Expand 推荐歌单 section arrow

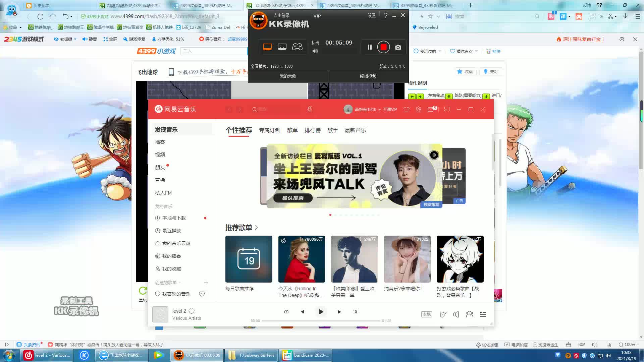tap(257, 228)
